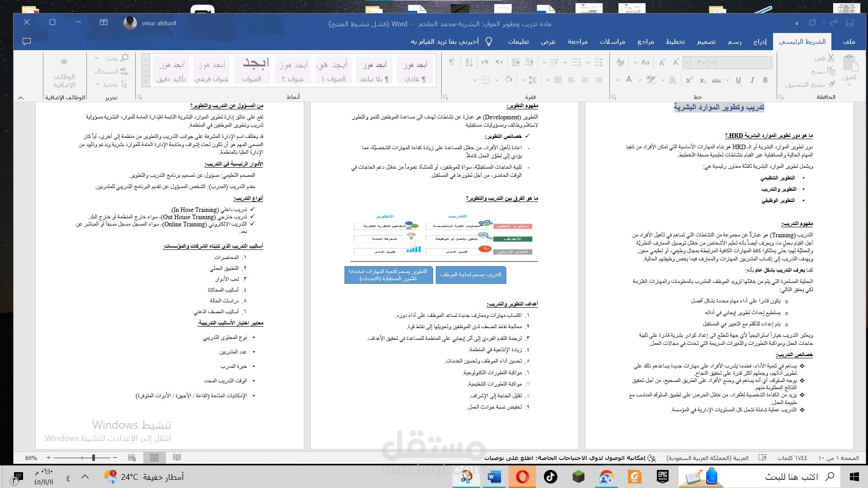Toggle Show/Hide paragraph marks (¶)
This screenshot has width=868, height=488.
451,62
